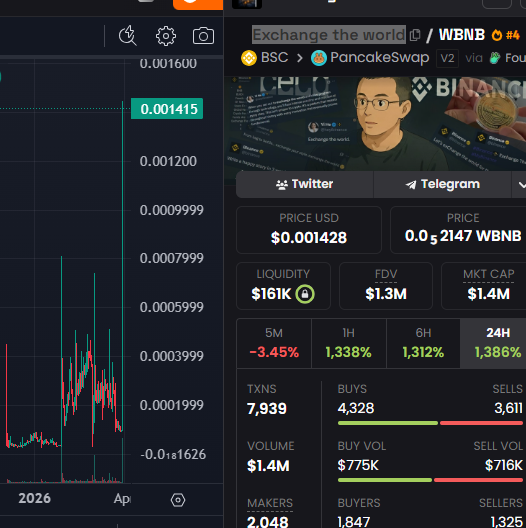
Task: Click the PancakeSwap bunny logo
Action: (319, 58)
